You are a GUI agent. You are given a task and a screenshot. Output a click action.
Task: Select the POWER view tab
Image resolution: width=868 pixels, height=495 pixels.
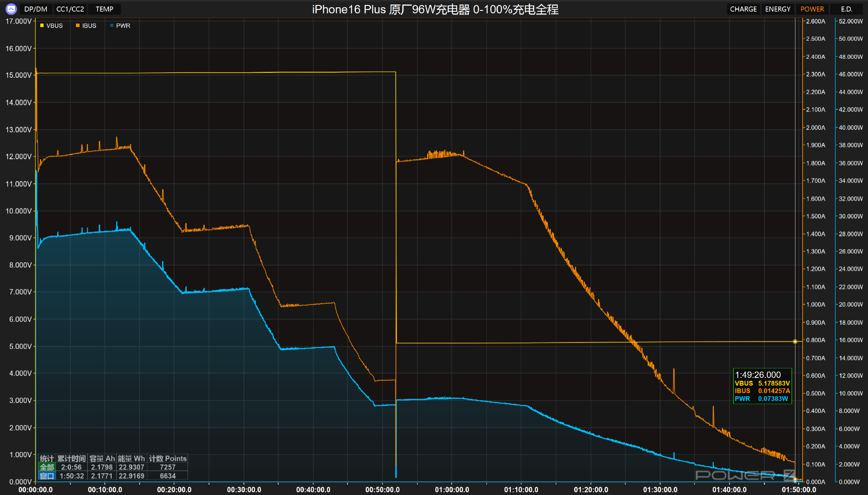812,9
